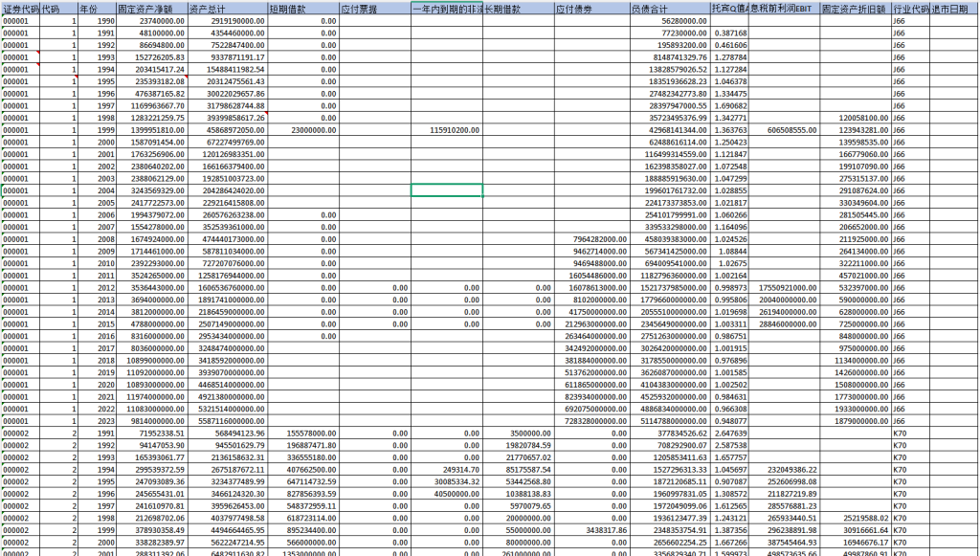Click the 应付票据 header cell
The image size is (980, 556).
[374, 7]
